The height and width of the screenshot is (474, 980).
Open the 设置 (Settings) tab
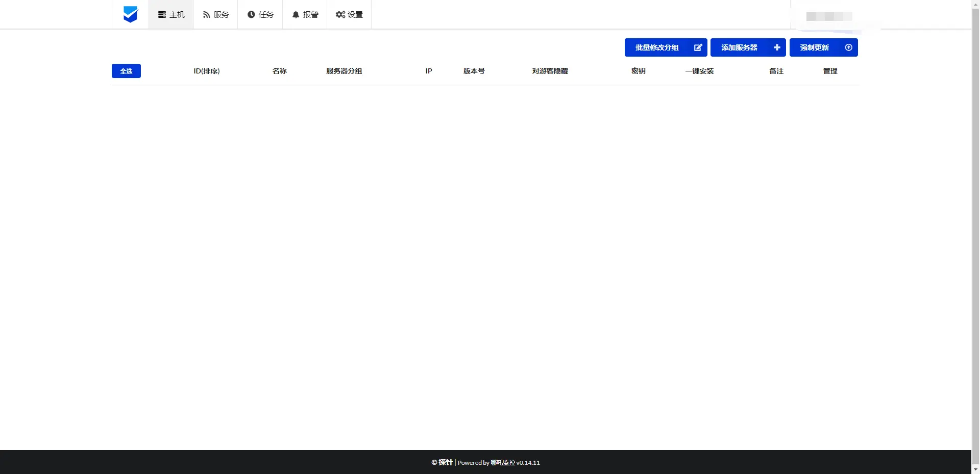click(x=349, y=14)
